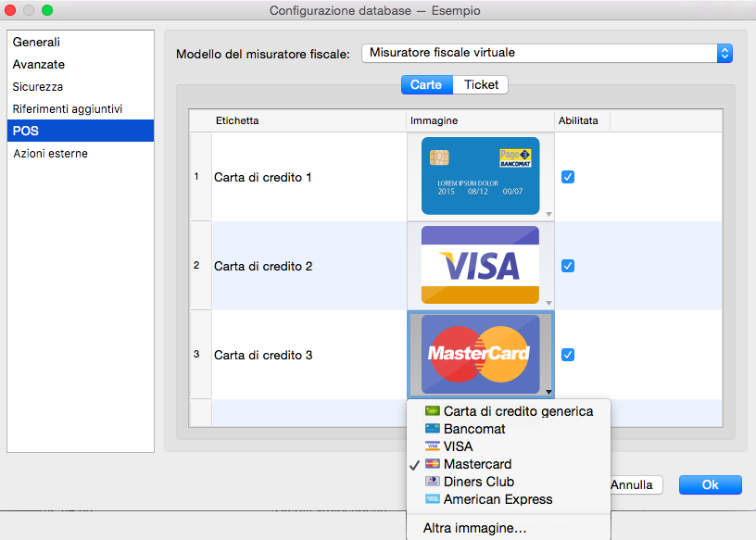Click the Annulla button

click(x=633, y=484)
